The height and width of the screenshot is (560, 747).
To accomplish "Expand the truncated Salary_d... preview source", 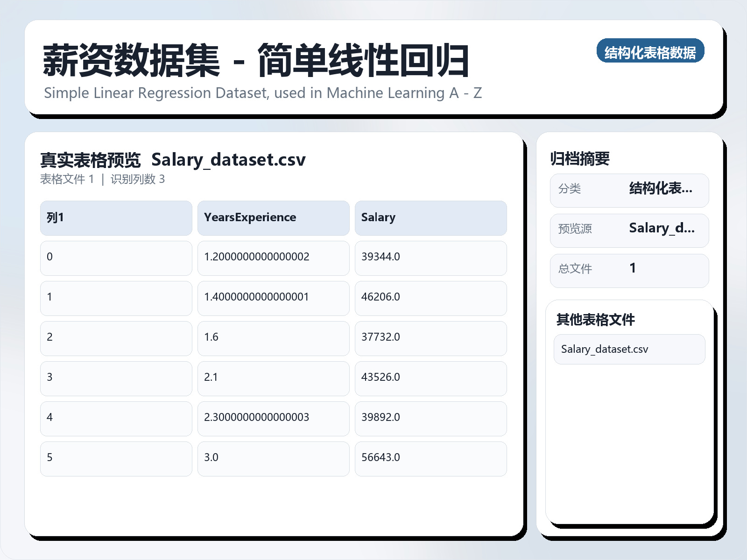I will [662, 229].
